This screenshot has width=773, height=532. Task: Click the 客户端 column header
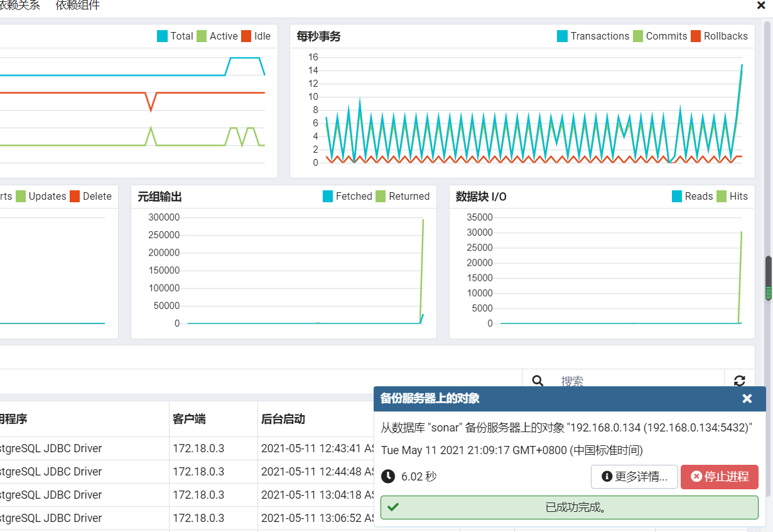click(189, 419)
